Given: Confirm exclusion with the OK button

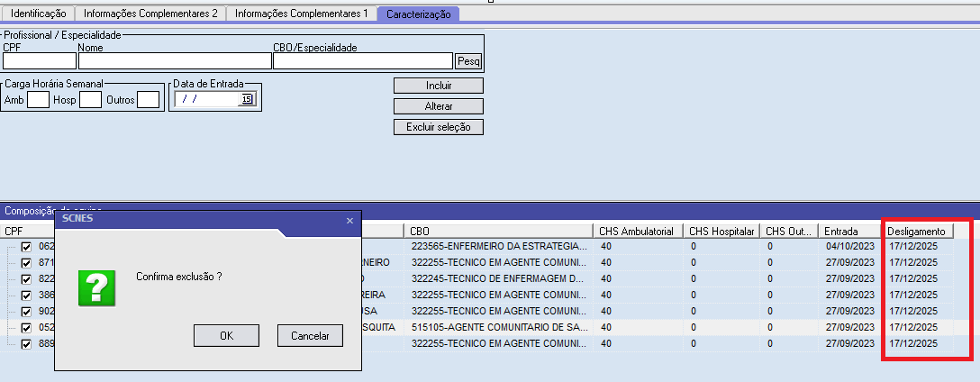Looking at the screenshot, I should pos(226,335).
